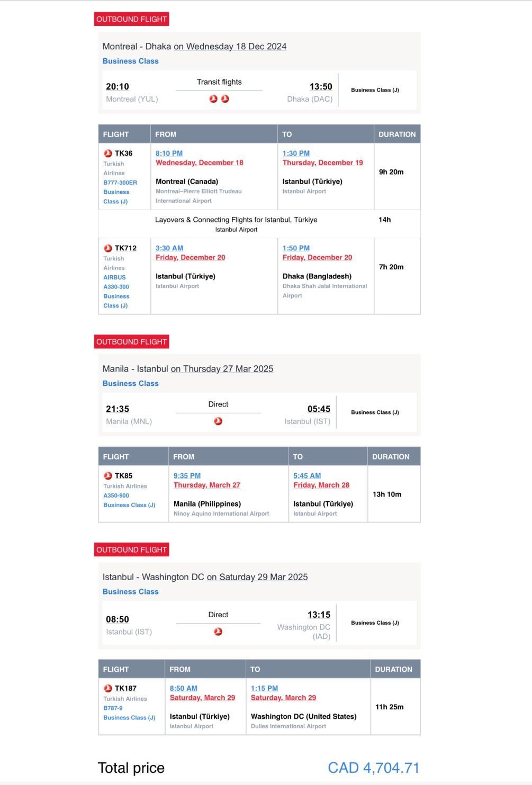Click the 1:15 PM Washington arrival time
Image resolution: width=532 pixels, height=785 pixels.
[x=264, y=689]
